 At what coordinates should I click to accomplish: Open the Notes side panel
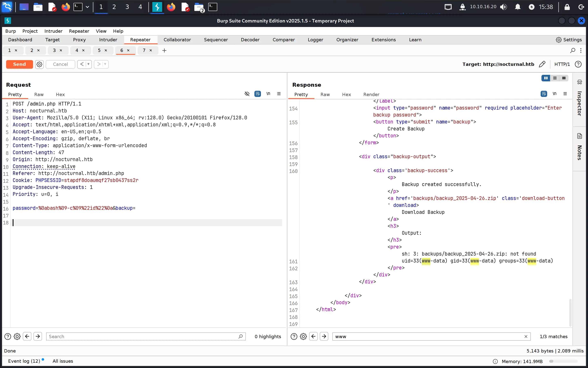579,147
